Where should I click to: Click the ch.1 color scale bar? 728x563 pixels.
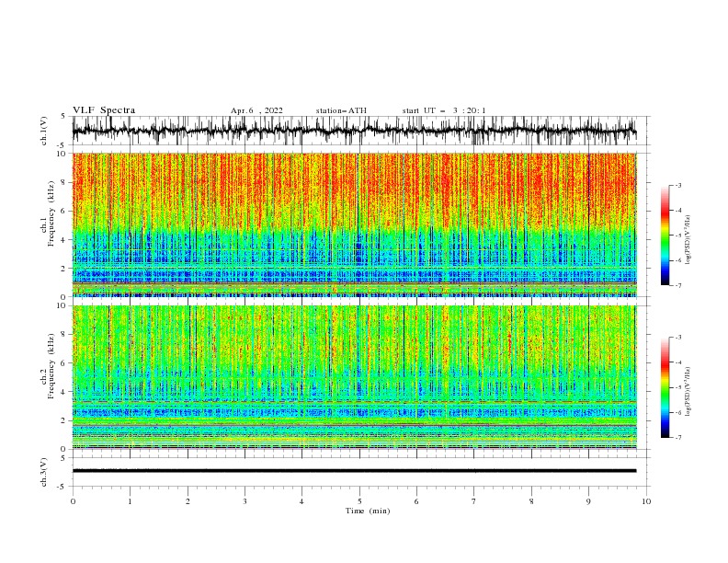coord(665,236)
